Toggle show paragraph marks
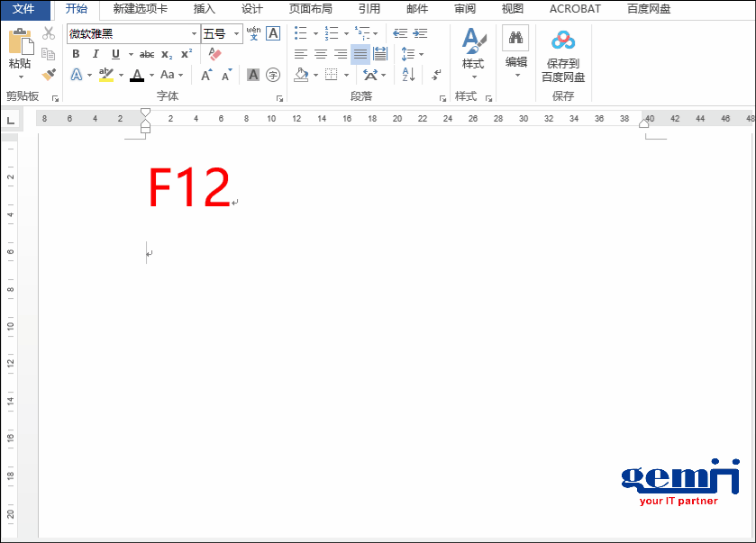The image size is (756, 543). point(435,76)
